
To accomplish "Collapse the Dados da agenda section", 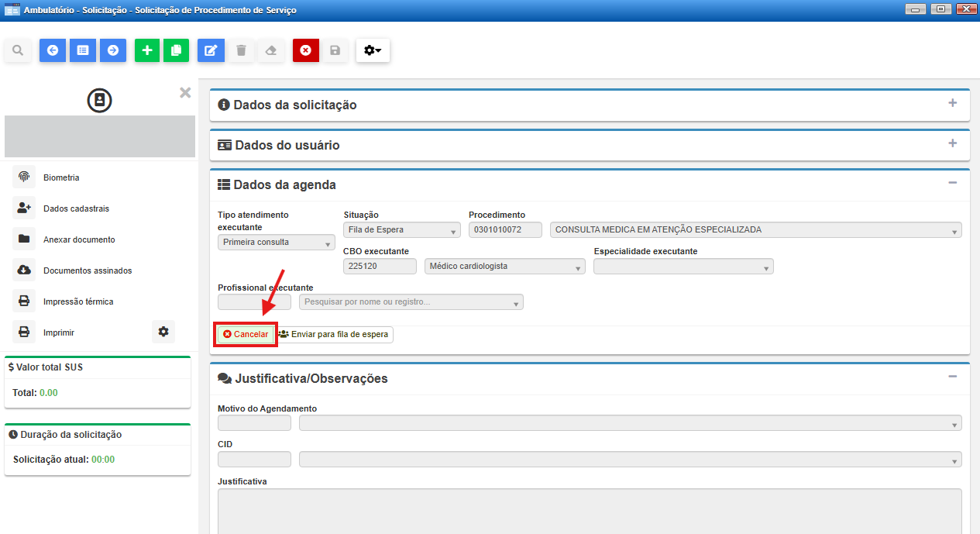I will pos(952,183).
